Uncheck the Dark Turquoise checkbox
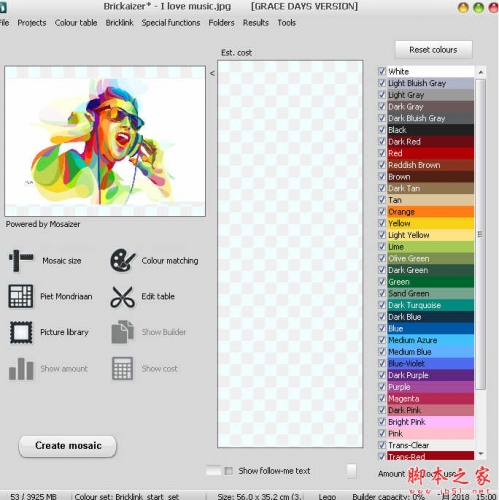 (382, 305)
